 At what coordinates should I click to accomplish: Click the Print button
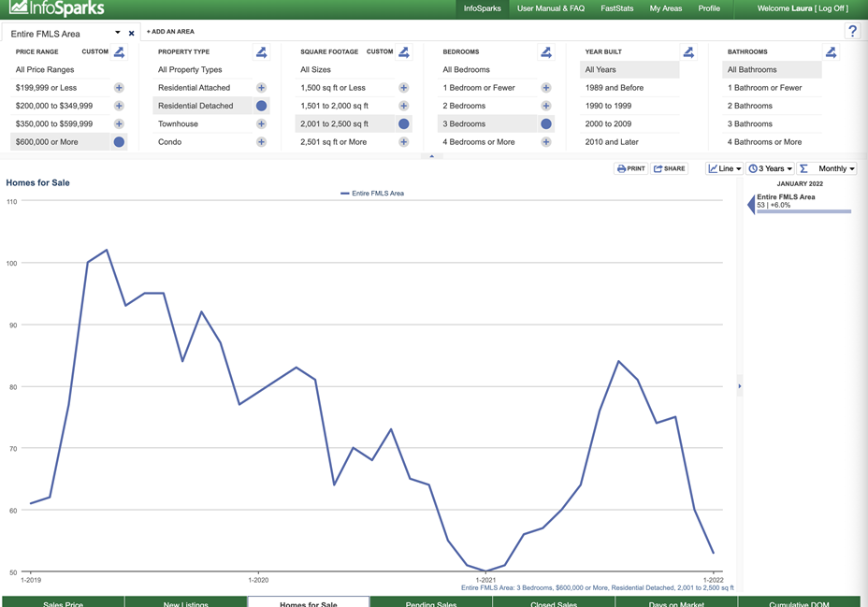point(631,169)
